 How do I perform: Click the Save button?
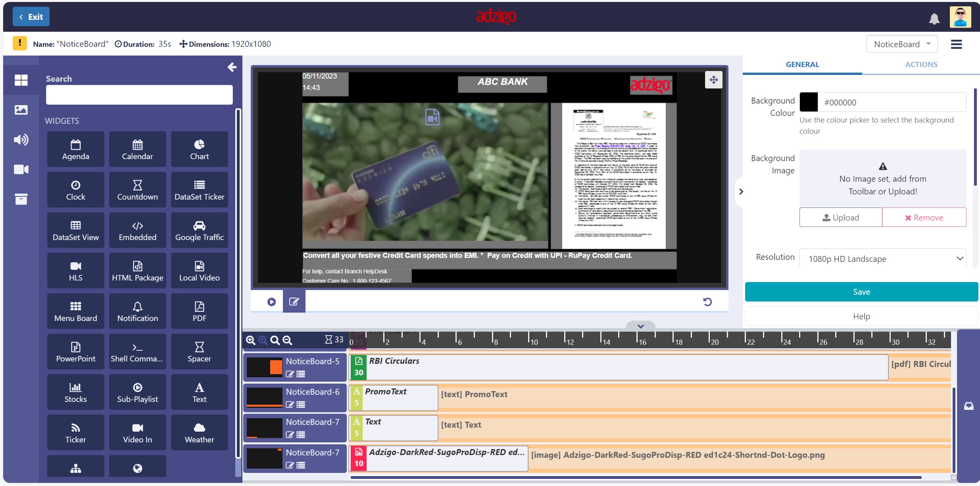[x=861, y=292]
